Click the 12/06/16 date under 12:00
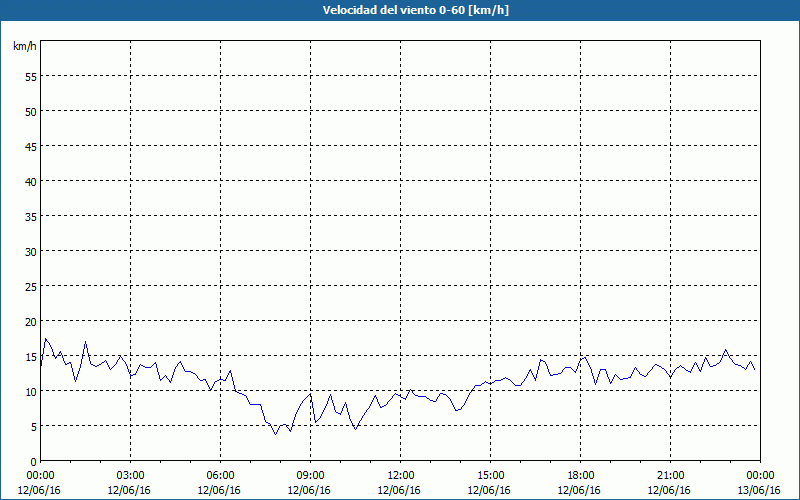This screenshot has height=500, width=800. pyautogui.click(x=399, y=490)
